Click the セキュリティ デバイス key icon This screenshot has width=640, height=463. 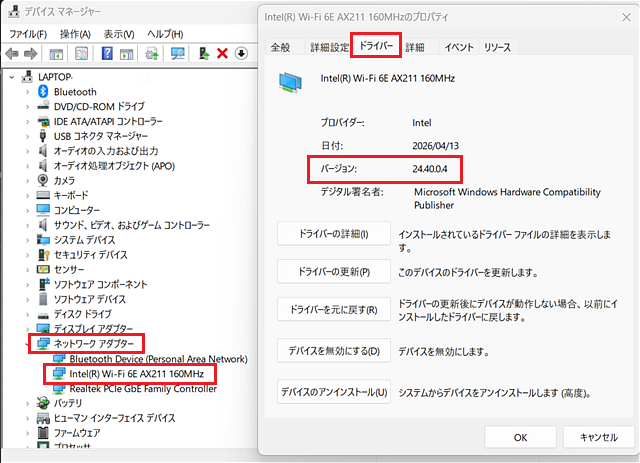point(43,255)
